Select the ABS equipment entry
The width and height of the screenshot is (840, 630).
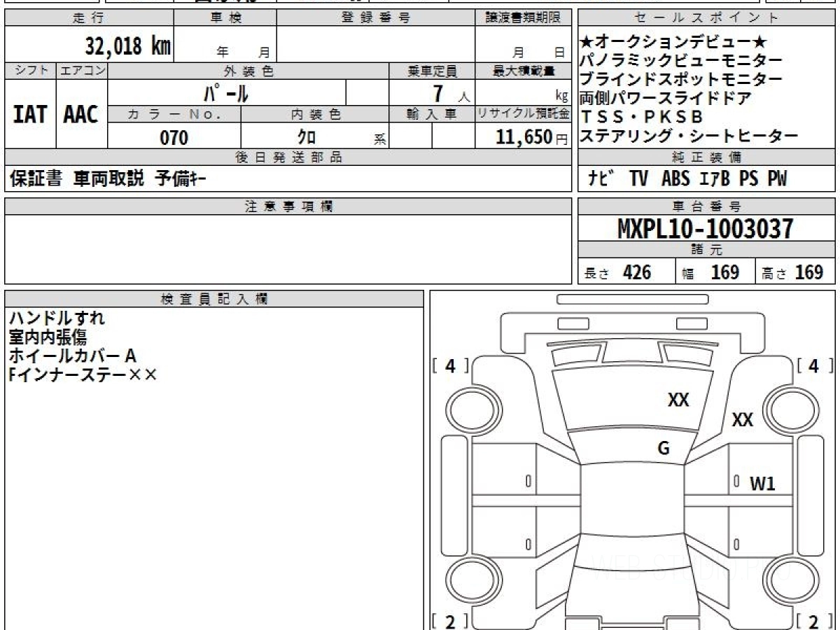point(675,178)
